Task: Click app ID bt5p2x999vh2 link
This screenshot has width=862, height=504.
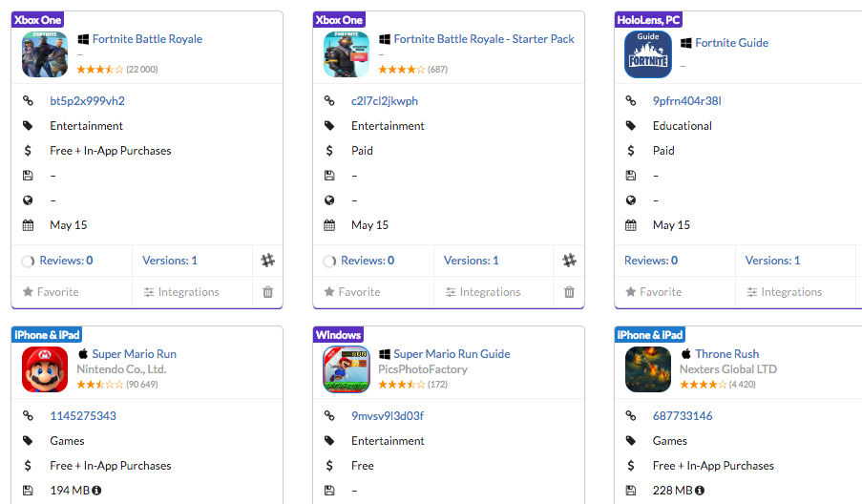Action: pos(87,101)
